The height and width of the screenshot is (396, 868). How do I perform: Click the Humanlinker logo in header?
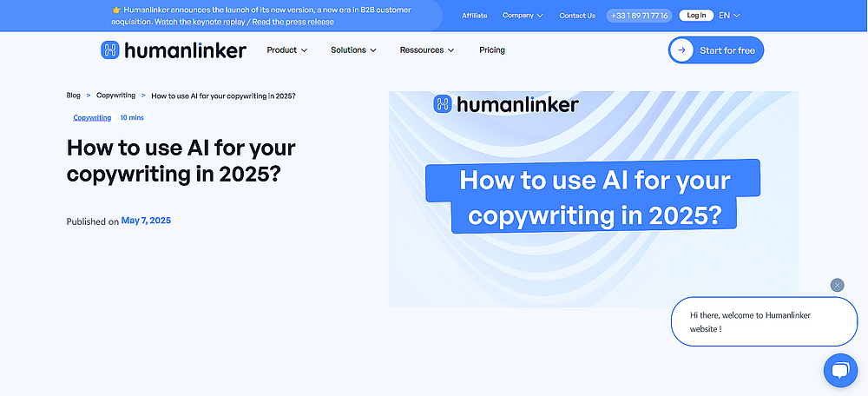pos(174,49)
